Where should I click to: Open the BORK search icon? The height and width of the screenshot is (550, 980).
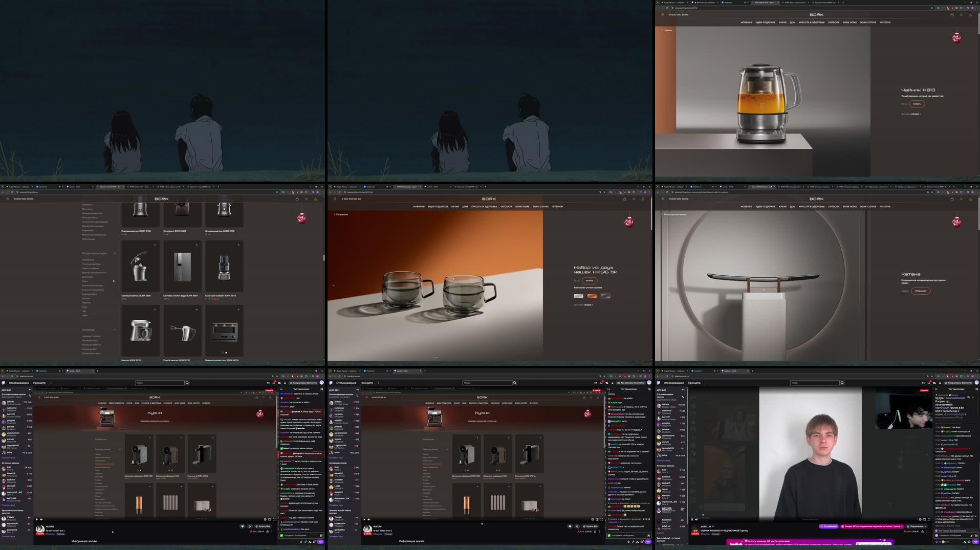962,14
